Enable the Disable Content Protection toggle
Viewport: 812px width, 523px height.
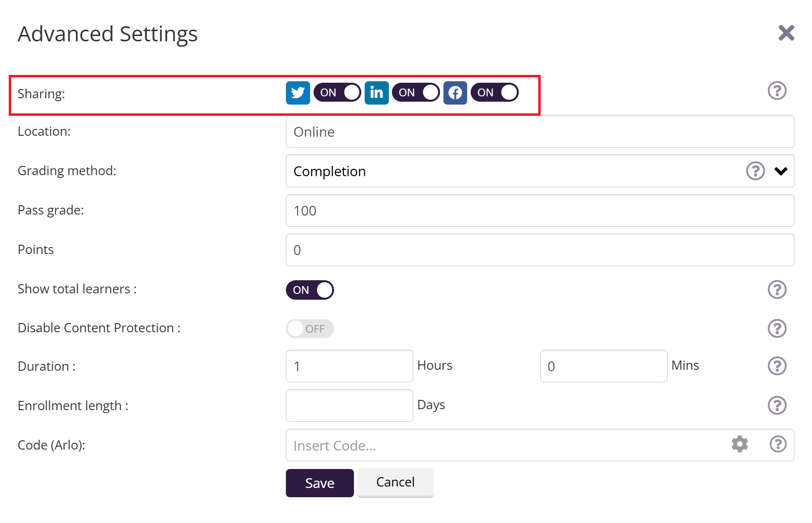[x=310, y=329]
